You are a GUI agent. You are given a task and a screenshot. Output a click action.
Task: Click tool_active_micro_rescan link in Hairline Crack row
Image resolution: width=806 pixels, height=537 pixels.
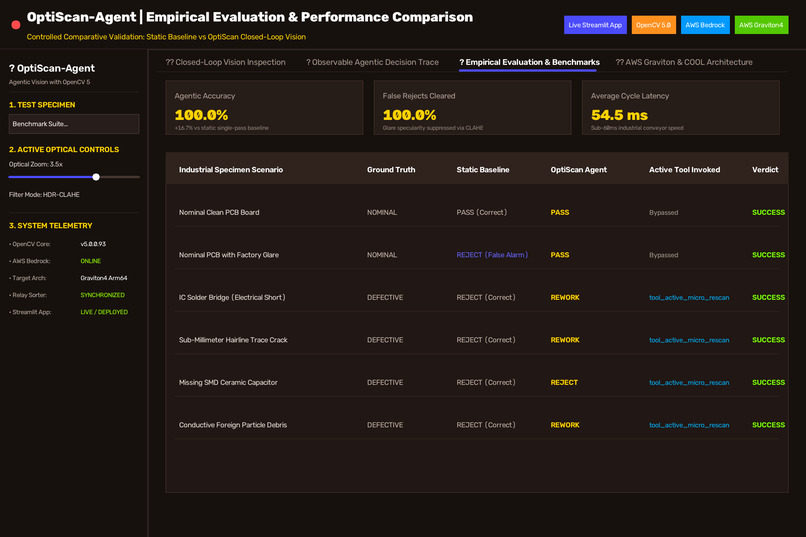(x=689, y=340)
